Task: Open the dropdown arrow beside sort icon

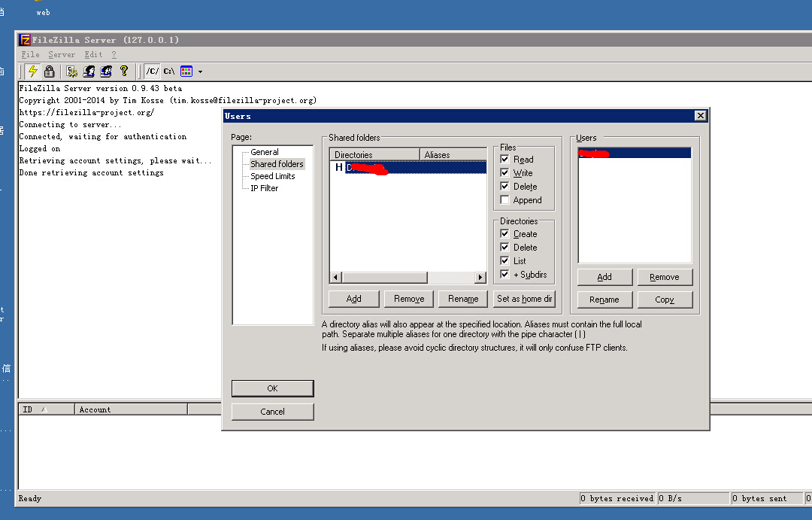Action: tap(201, 71)
